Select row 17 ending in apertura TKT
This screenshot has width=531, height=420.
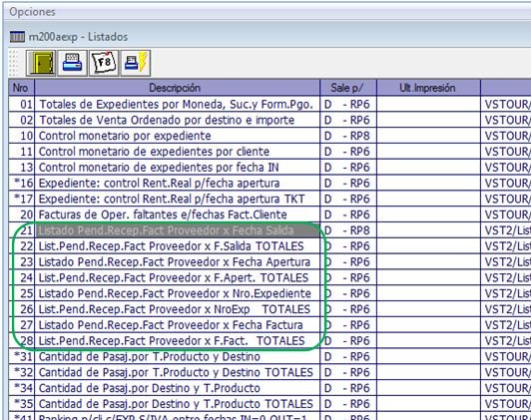177,199
